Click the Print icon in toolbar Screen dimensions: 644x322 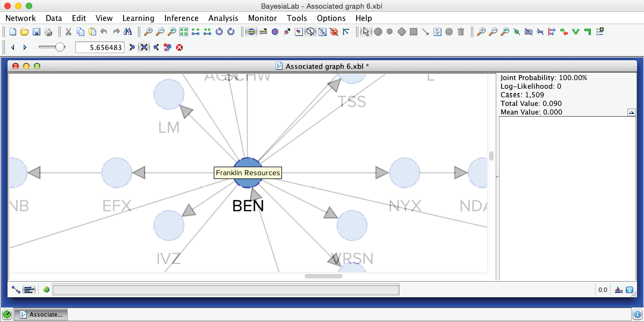coord(48,32)
